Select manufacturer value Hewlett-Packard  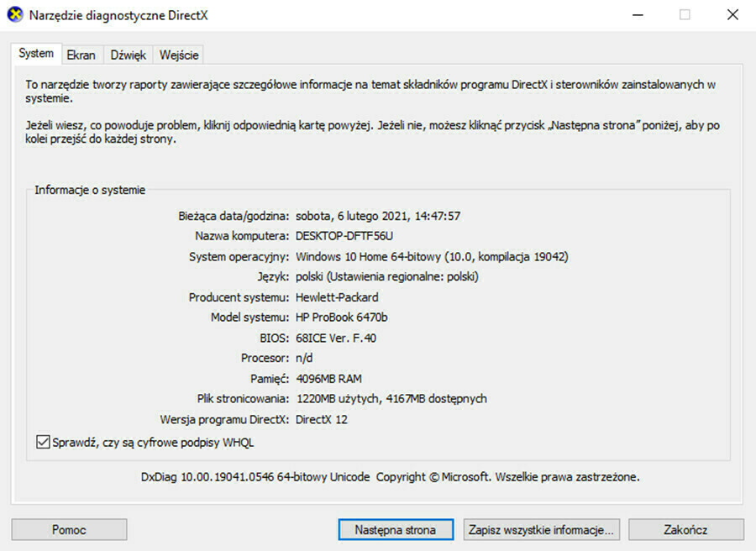[x=337, y=297]
